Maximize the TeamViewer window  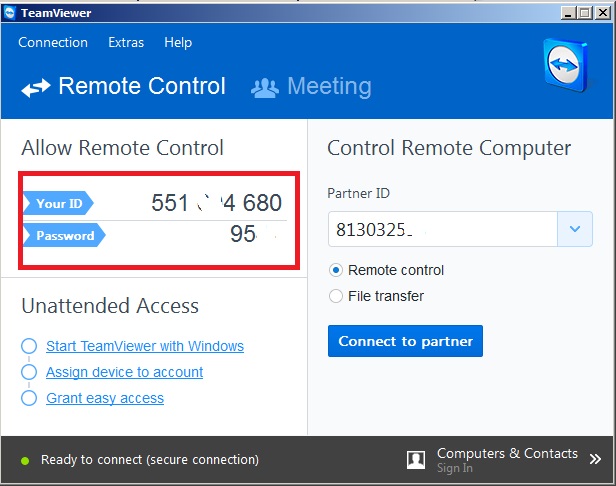pyautogui.click(x=585, y=13)
